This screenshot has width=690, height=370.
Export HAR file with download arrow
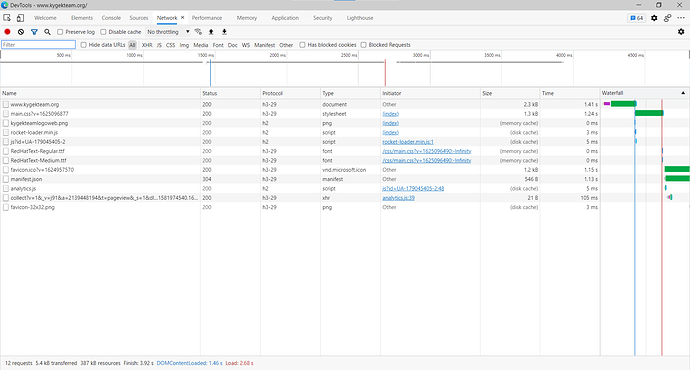pos(224,32)
